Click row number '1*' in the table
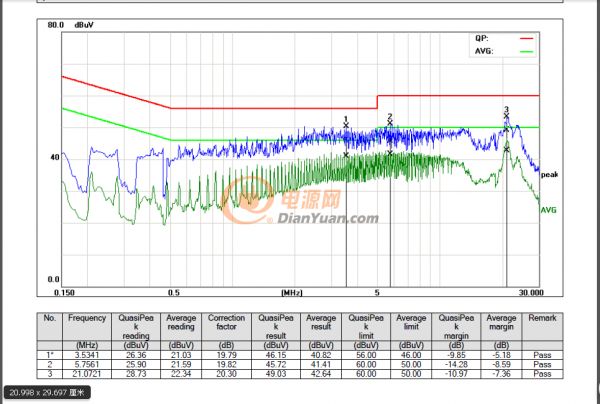 click(50, 355)
